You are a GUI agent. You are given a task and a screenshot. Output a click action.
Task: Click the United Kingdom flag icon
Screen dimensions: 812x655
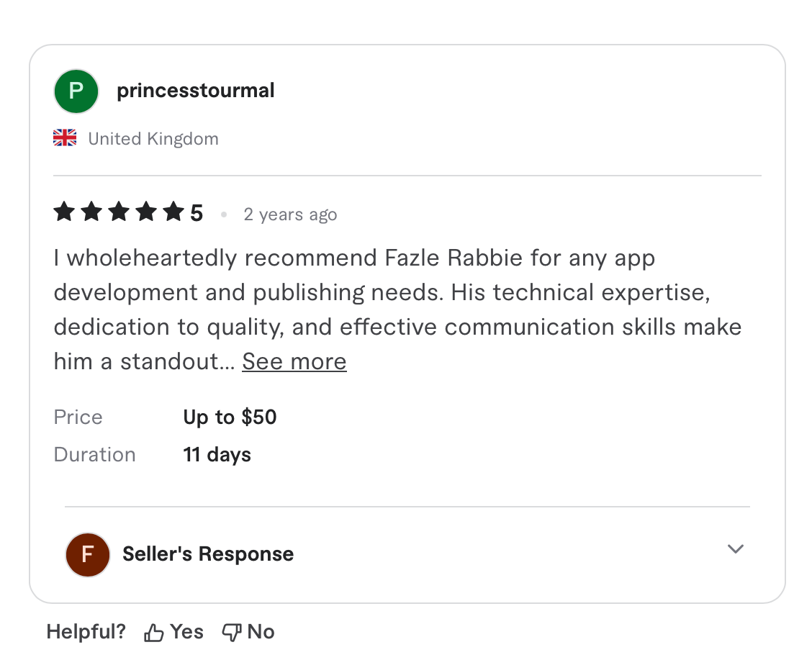(65, 137)
